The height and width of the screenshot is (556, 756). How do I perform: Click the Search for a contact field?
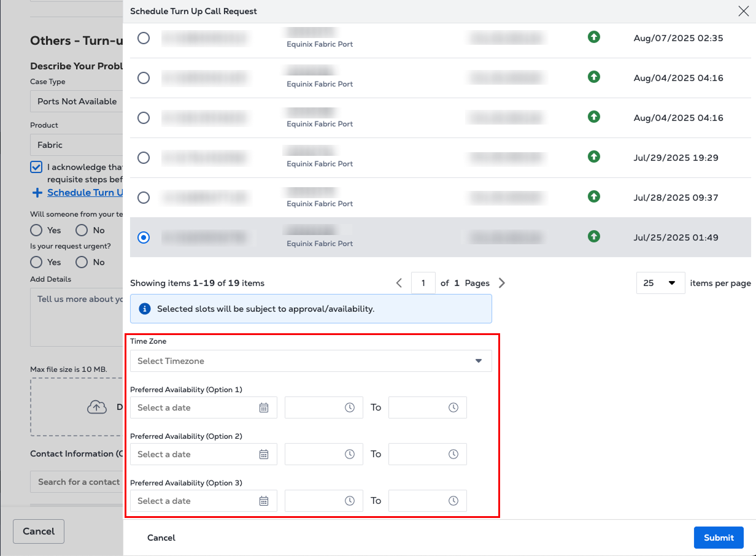(77, 482)
